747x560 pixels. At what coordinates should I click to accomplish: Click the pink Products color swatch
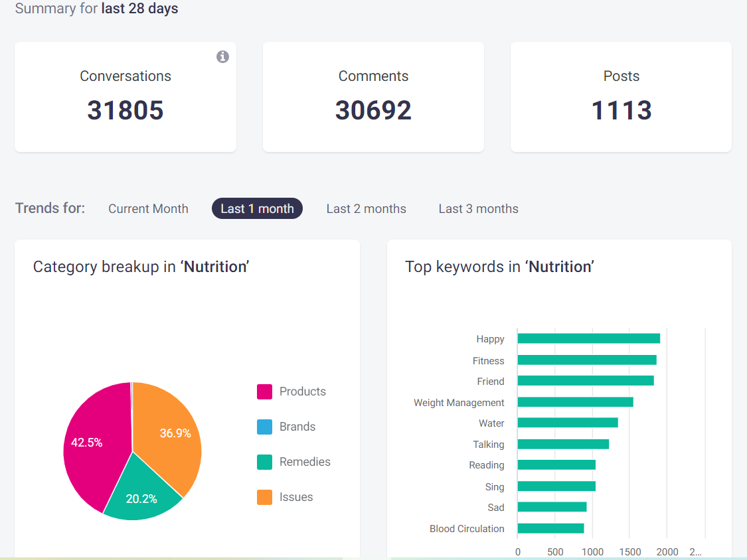[264, 392]
